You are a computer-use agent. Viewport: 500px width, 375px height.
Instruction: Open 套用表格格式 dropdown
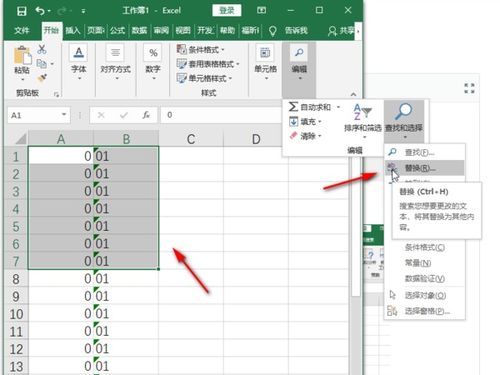coord(208,64)
